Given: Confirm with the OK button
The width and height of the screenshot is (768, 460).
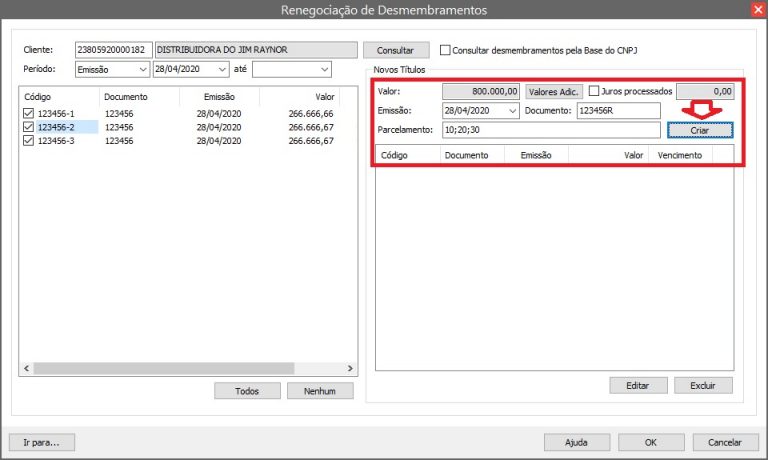Looking at the screenshot, I should pyautogui.click(x=651, y=442).
